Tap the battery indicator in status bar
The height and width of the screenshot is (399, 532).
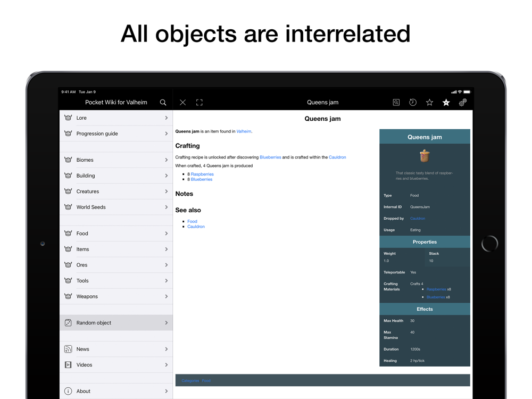click(x=467, y=92)
